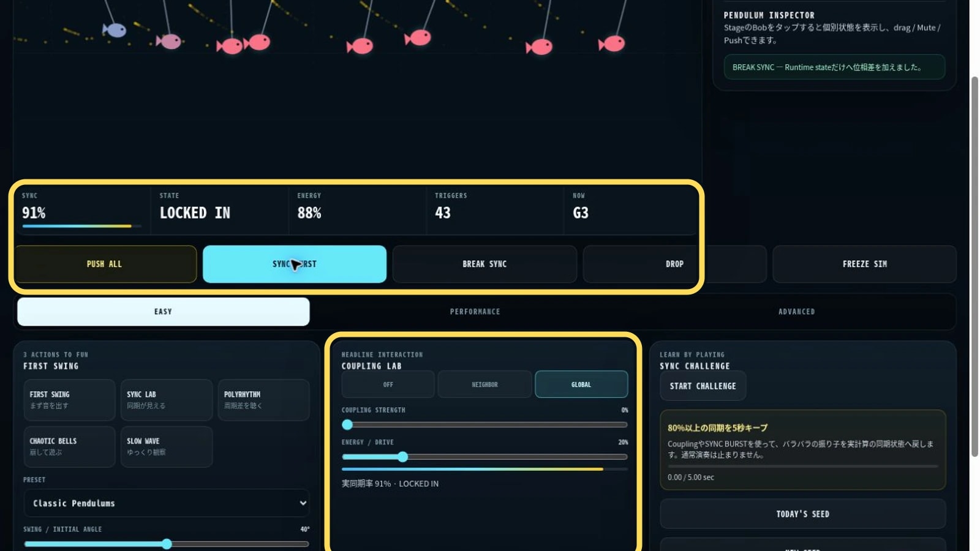Click the Energy / Drive slider handle
Image resolution: width=980 pixels, height=551 pixels.
[x=402, y=457]
